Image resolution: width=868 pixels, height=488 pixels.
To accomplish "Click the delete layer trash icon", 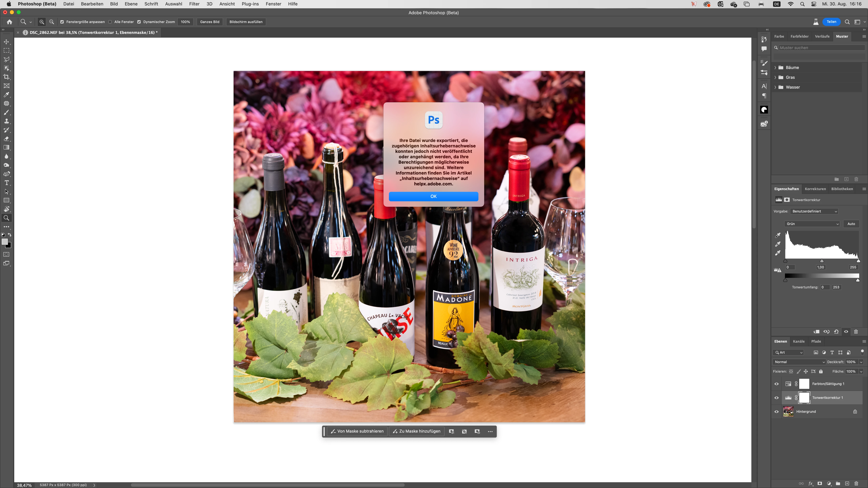I will pyautogui.click(x=856, y=483).
